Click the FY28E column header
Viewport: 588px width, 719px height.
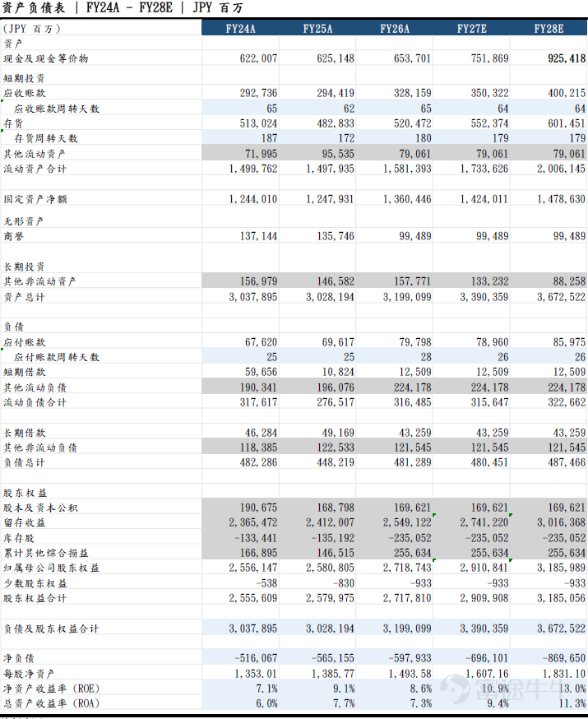(549, 29)
